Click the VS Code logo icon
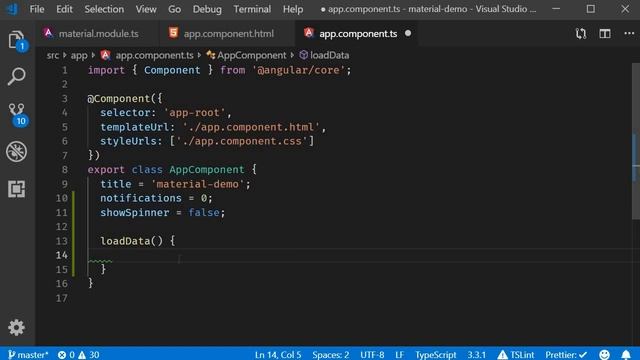 click(12, 9)
